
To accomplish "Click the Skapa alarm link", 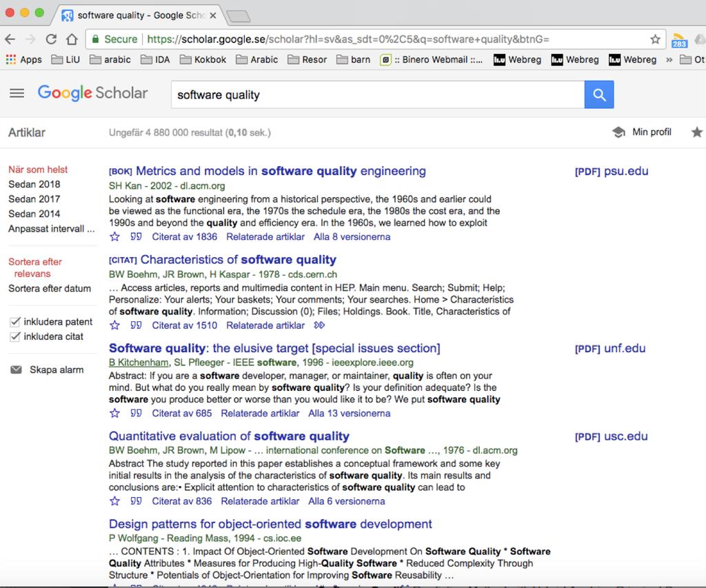I will click(x=57, y=369).
